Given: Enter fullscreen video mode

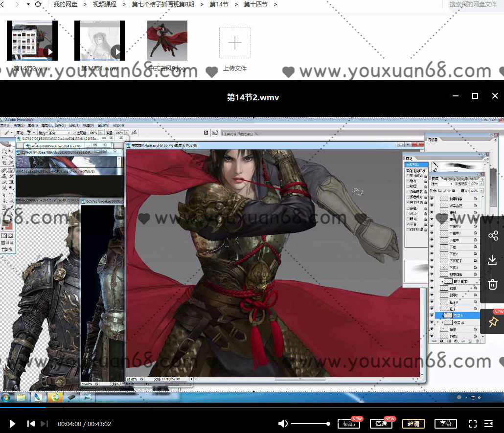Looking at the screenshot, I should 472,424.
